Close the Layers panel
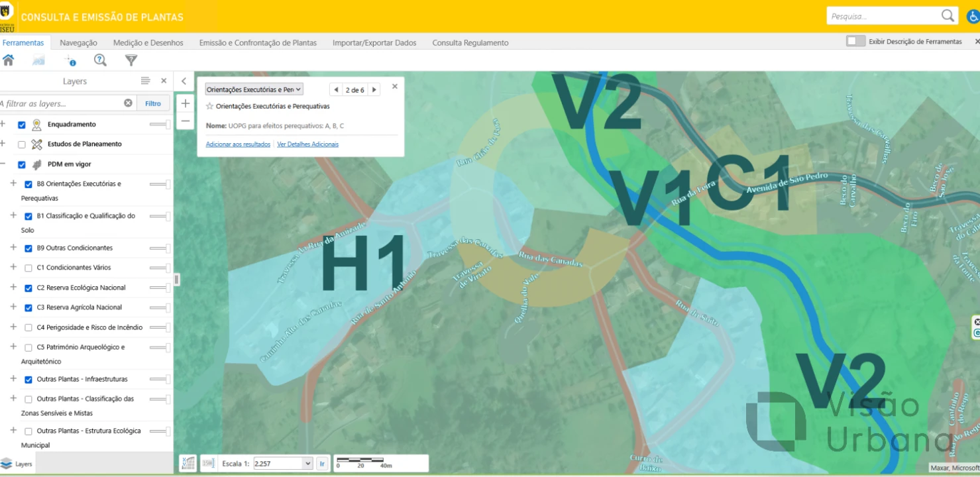980x477 pixels. (x=164, y=81)
